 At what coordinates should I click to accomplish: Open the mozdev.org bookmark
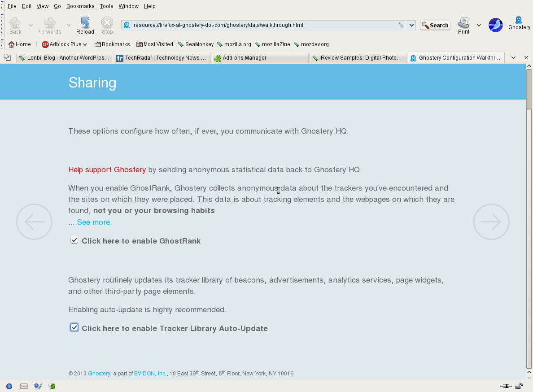[311, 44]
